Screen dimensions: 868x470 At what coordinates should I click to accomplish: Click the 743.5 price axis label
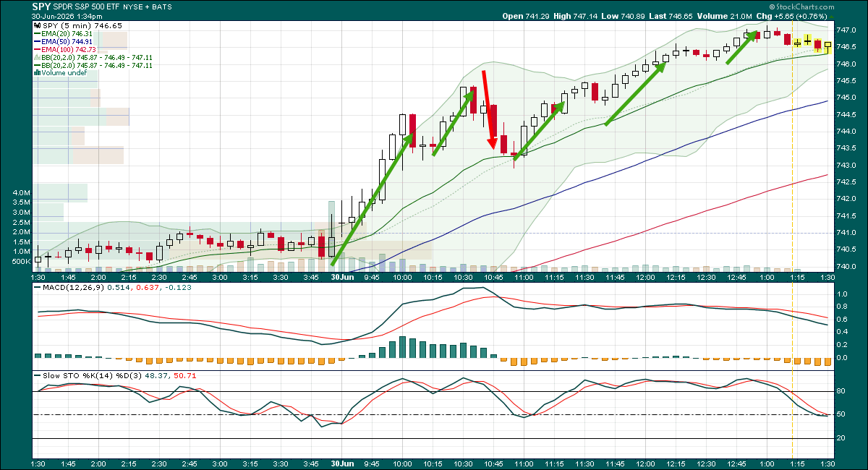[x=847, y=148]
